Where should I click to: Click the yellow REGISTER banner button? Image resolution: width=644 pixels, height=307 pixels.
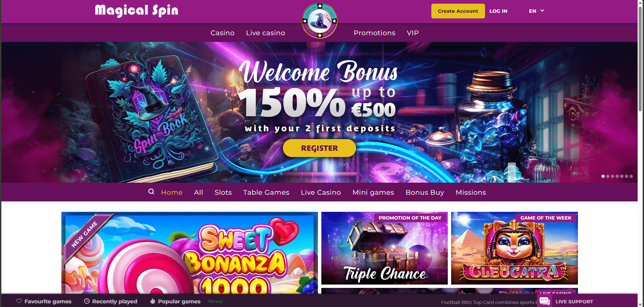(x=319, y=148)
